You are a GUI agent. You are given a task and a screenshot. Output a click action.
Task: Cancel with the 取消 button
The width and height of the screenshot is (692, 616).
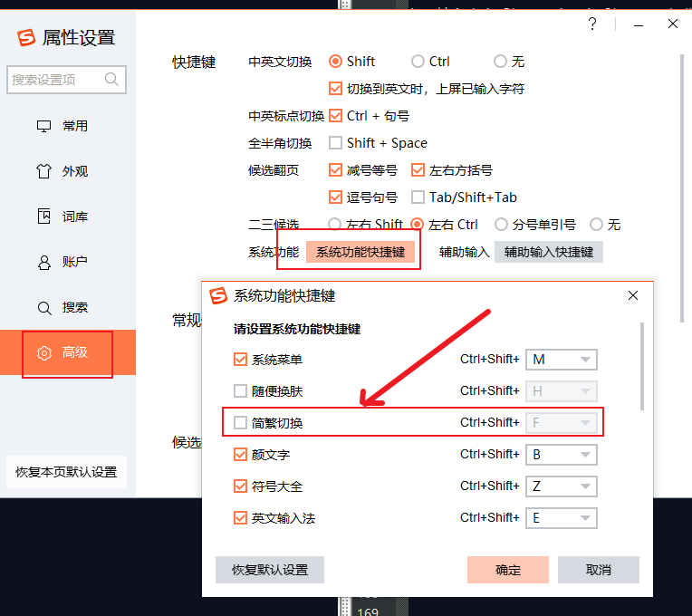[599, 570]
